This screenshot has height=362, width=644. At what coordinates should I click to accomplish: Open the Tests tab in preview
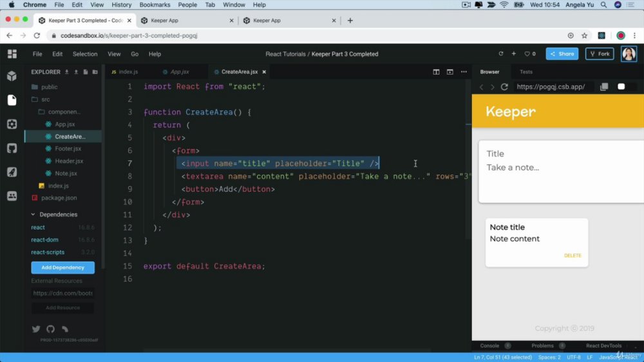[x=526, y=72]
